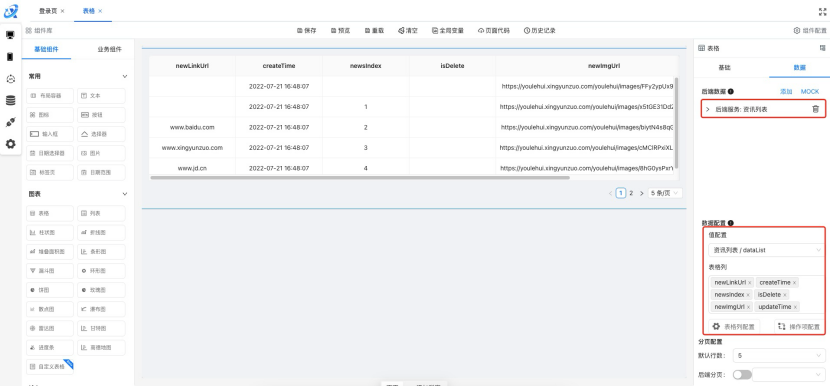Select the 自定义表格 custom table component
830x386 pixels.
pyautogui.click(x=50, y=366)
